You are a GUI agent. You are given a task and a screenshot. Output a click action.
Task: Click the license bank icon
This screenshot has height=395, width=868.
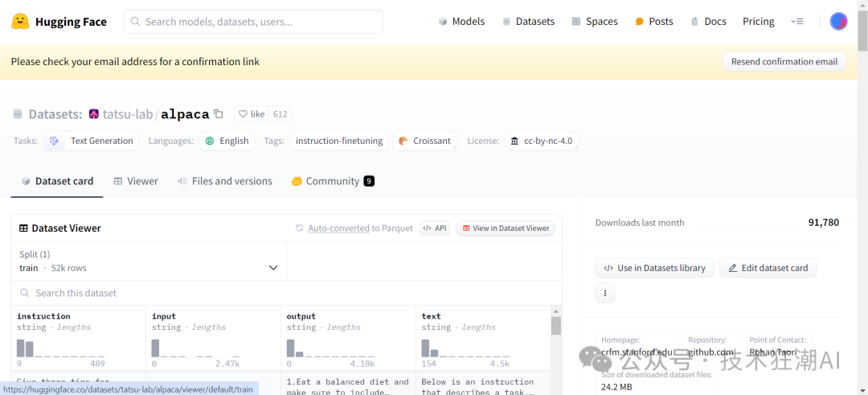coord(515,141)
